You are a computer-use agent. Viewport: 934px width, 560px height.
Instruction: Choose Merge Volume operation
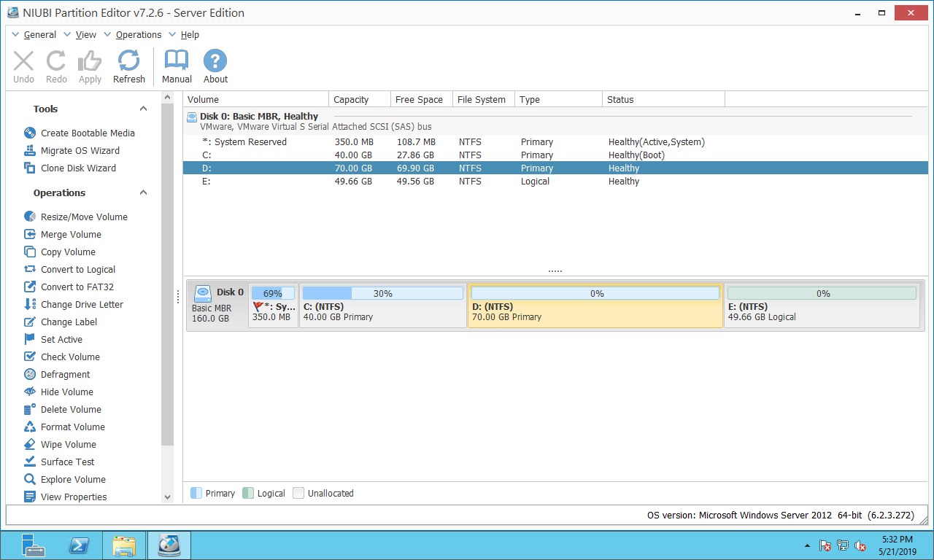tap(71, 234)
